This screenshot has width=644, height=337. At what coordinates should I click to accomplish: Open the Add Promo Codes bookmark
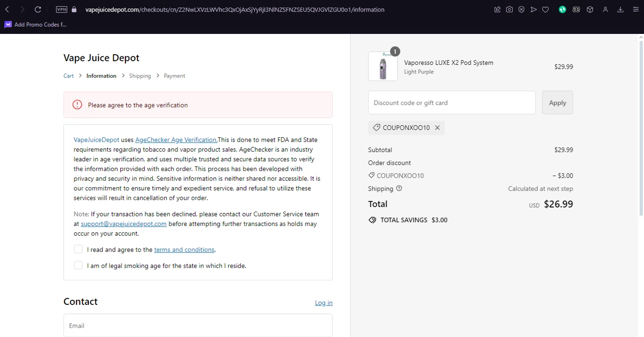tap(36, 24)
